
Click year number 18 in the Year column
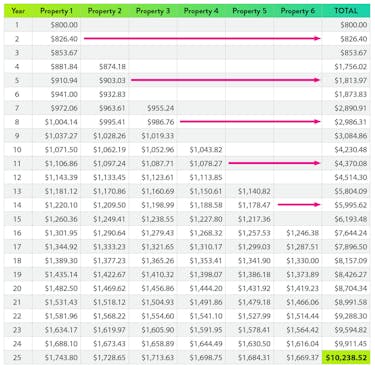(17, 261)
